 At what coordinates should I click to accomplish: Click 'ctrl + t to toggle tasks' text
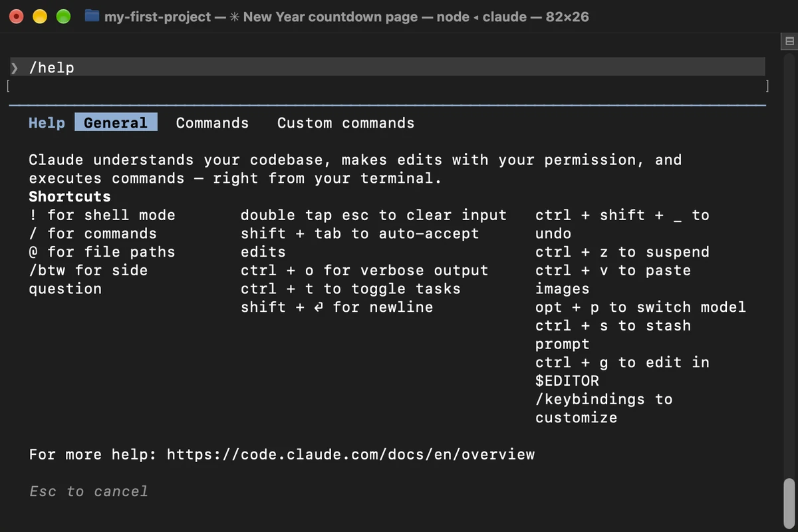coord(350,289)
